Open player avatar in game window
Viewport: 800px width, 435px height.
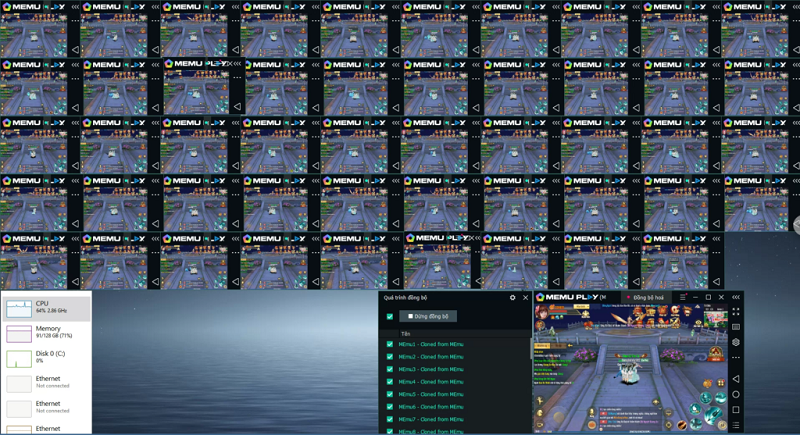(x=543, y=312)
